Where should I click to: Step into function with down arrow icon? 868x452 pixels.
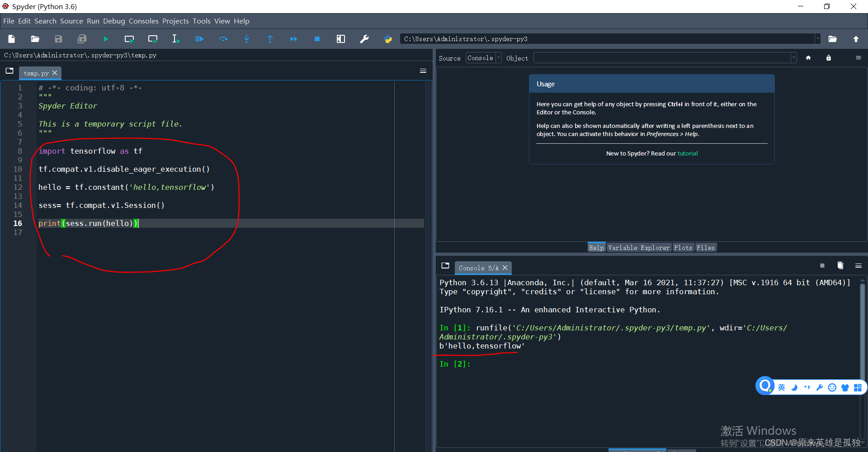(247, 39)
